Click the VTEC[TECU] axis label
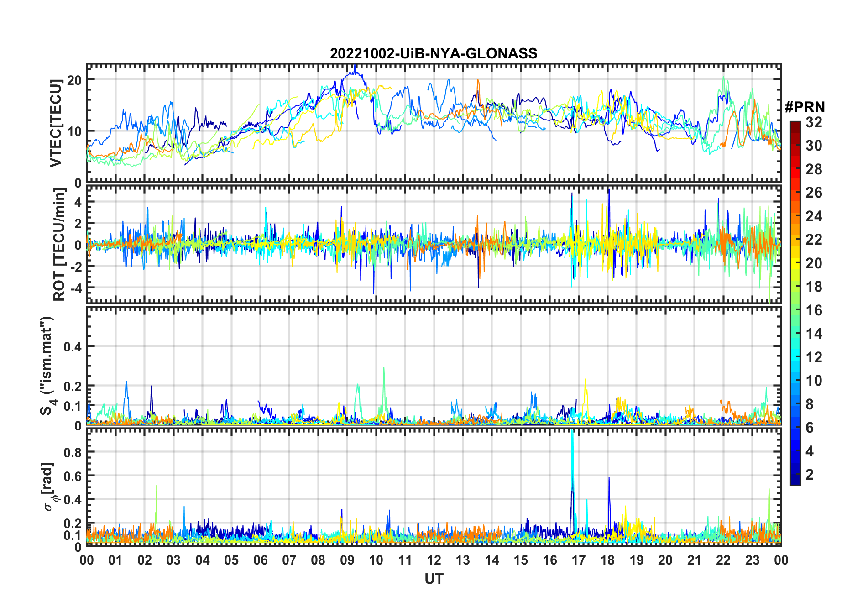 point(56,123)
